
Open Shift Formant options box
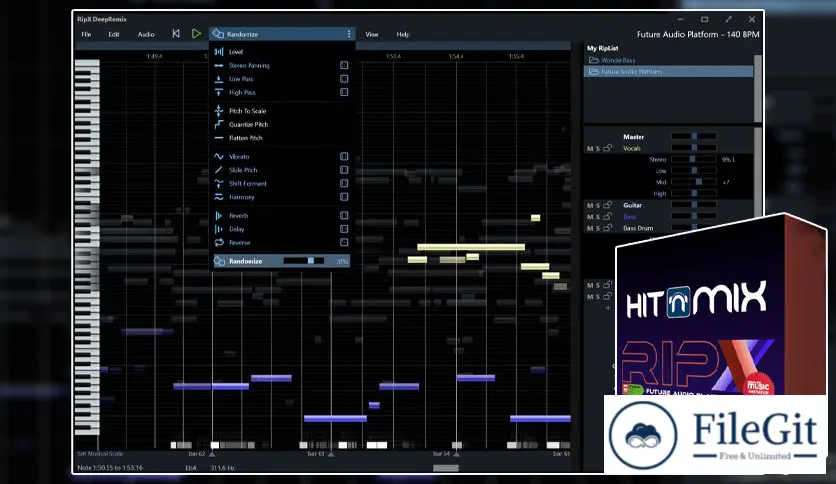(344, 183)
